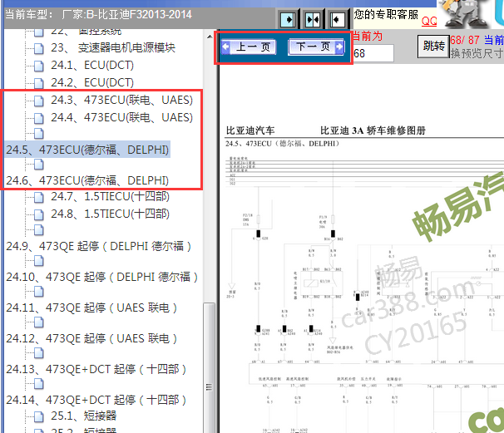Select 24.6、473ECU(德尔福、DELPHI) item

(x=87, y=180)
